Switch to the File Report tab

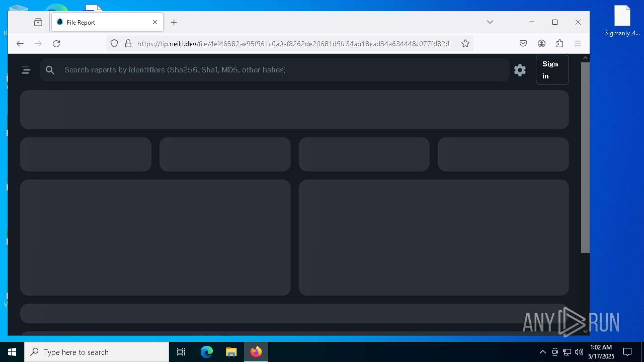tap(107, 22)
